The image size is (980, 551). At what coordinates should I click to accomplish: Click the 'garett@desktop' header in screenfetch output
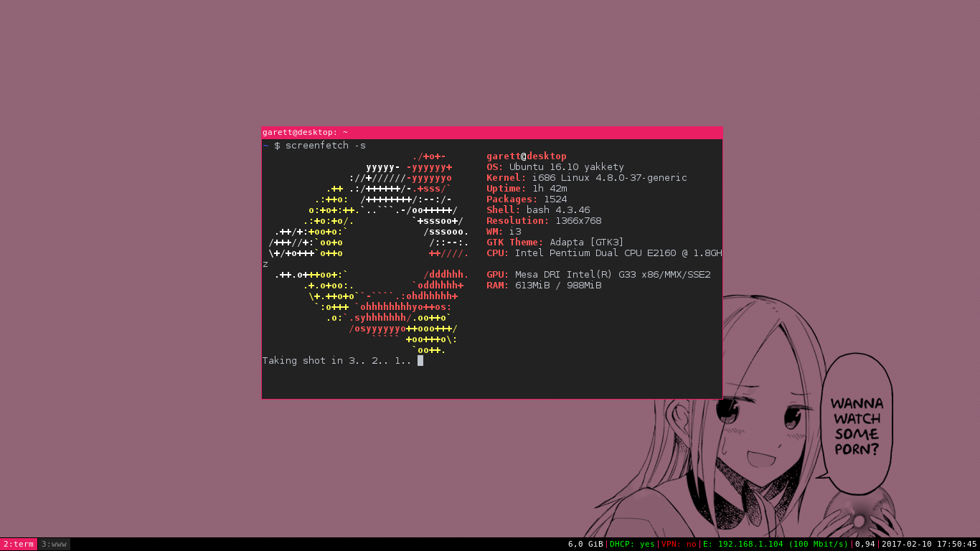click(x=527, y=156)
